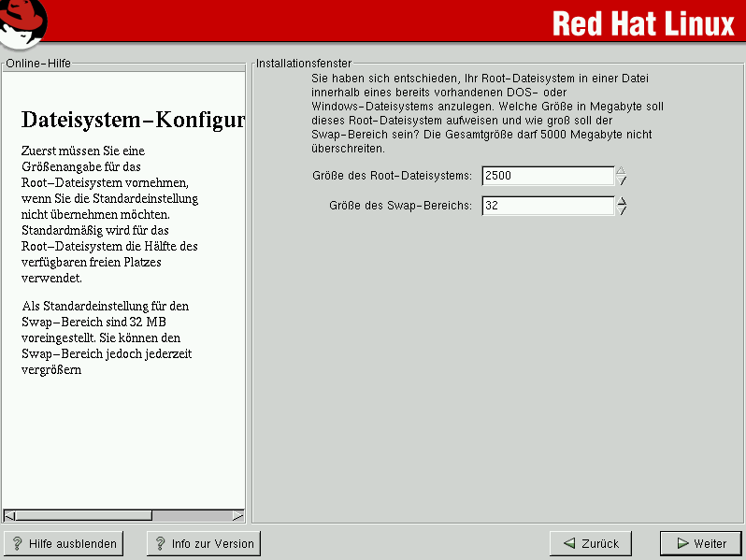Click the Red Hat Linux title text
Viewport: 746px width, 560px height.
(x=643, y=22)
